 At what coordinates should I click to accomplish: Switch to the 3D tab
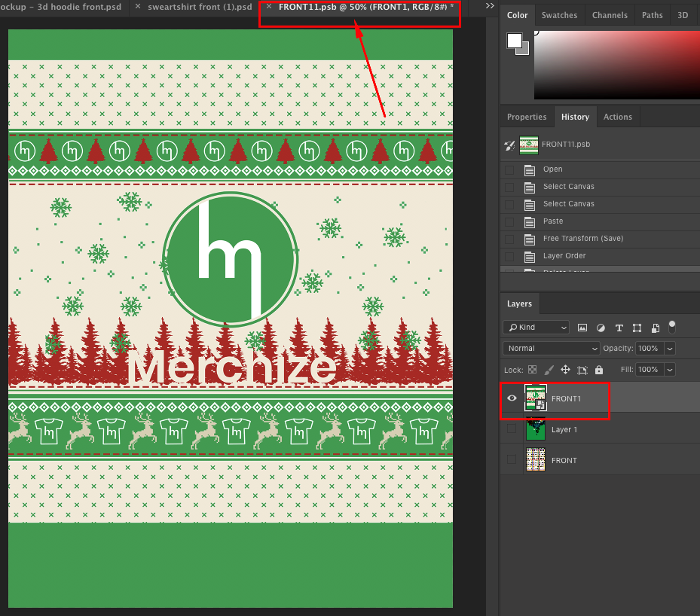tap(683, 15)
